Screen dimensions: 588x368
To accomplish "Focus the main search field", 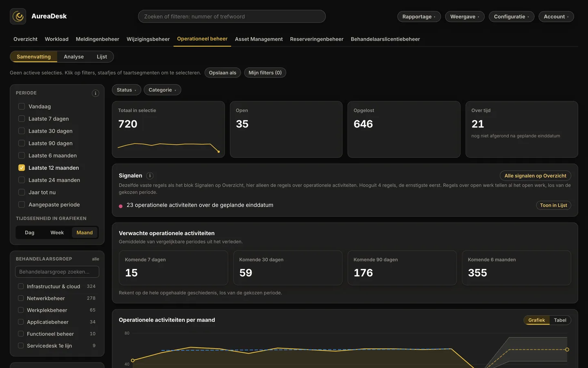I will click(x=232, y=16).
